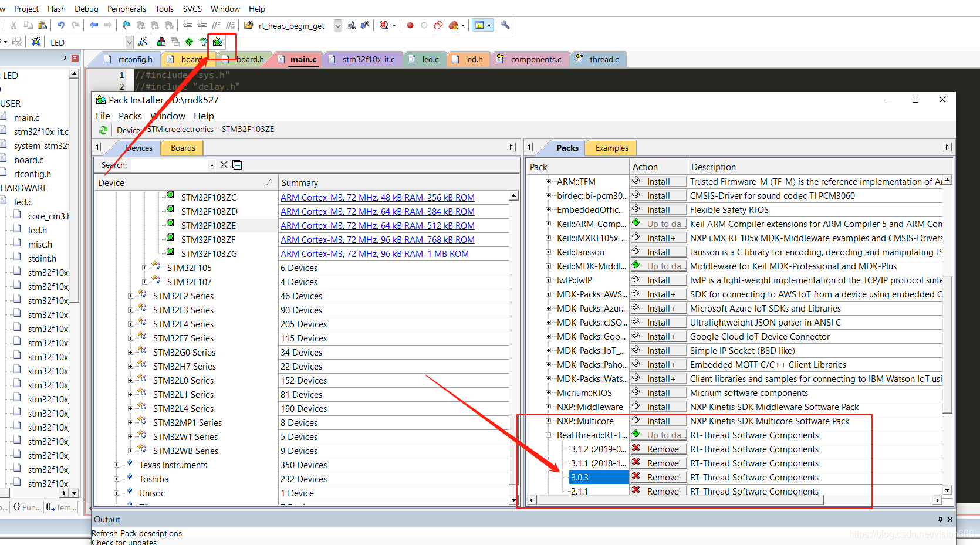Click Packs list scroll-down arrow

point(947,490)
